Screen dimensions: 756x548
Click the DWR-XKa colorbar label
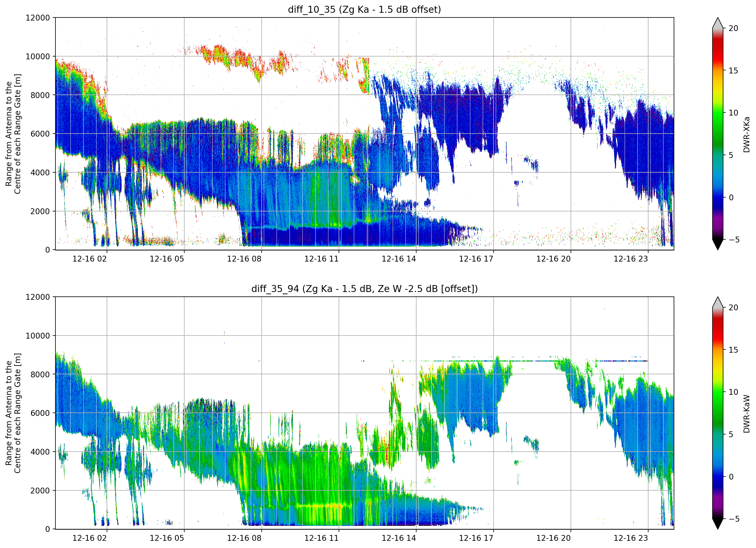(x=746, y=134)
